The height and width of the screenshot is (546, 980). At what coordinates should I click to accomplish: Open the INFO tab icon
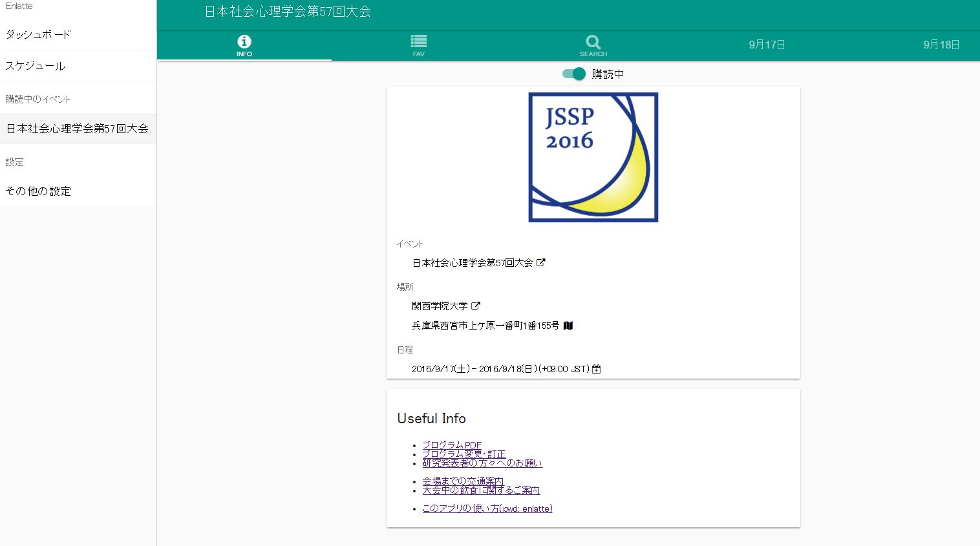pyautogui.click(x=244, y=41)
